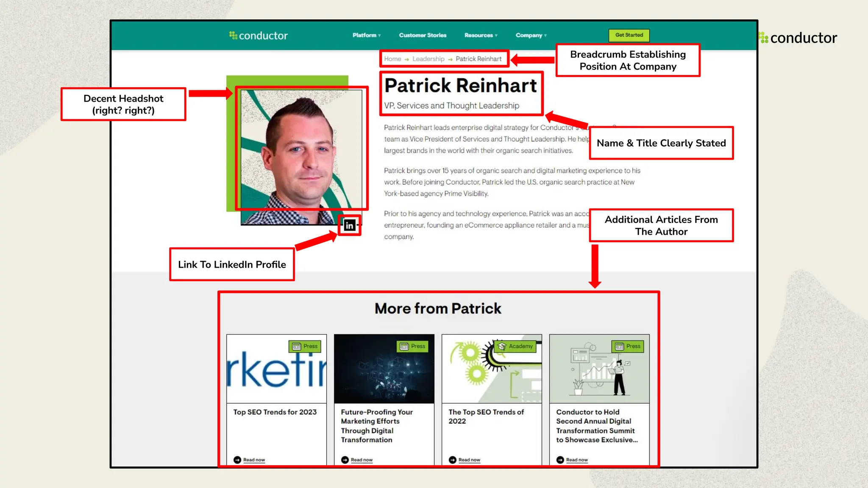Viewport: 868px width, 488px height.
Task: Click the Get Started button
Action: pyautogui.click(x=629, y=35)
